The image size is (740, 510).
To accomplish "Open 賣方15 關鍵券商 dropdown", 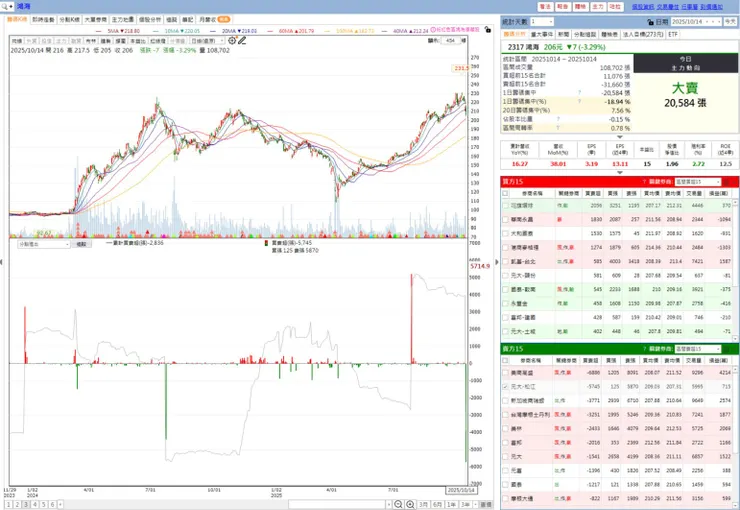I will click(698, 349).
